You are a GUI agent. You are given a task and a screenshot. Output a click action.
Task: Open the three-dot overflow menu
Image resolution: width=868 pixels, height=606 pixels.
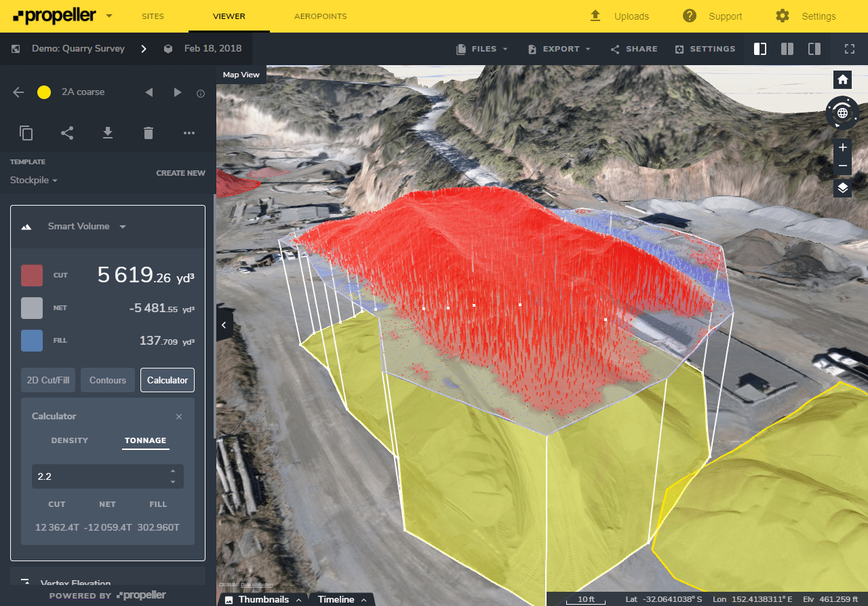(189, 133)
